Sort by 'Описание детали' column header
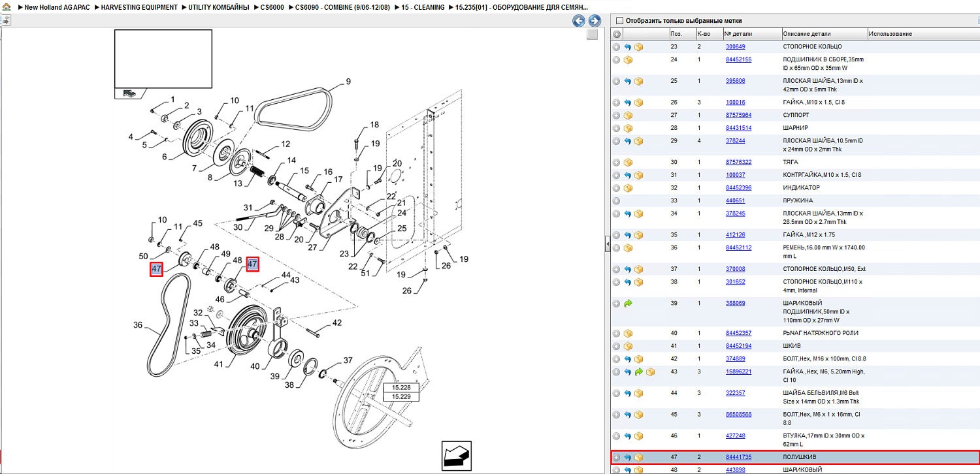This screenshot has height=474, width=980. 825,34
